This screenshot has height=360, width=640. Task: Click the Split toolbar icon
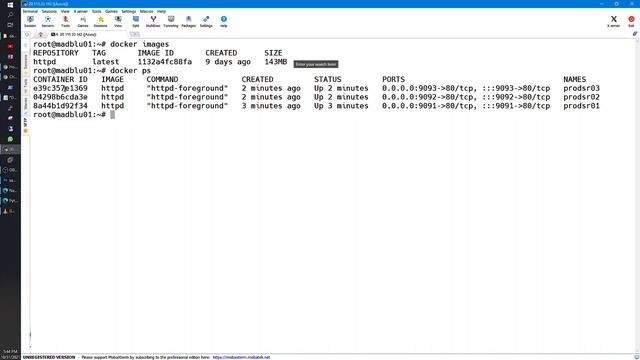click(x=136, y=21)
